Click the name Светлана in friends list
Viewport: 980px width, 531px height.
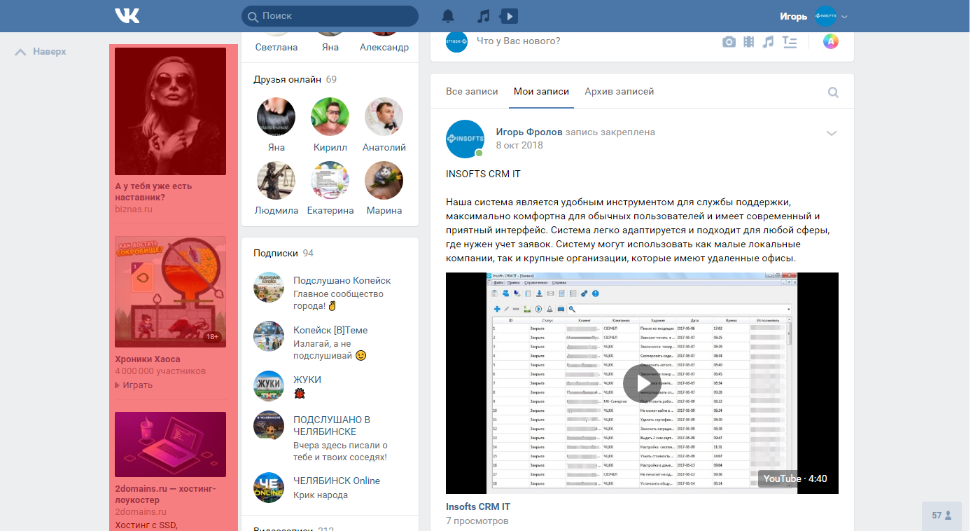point(276,47)
